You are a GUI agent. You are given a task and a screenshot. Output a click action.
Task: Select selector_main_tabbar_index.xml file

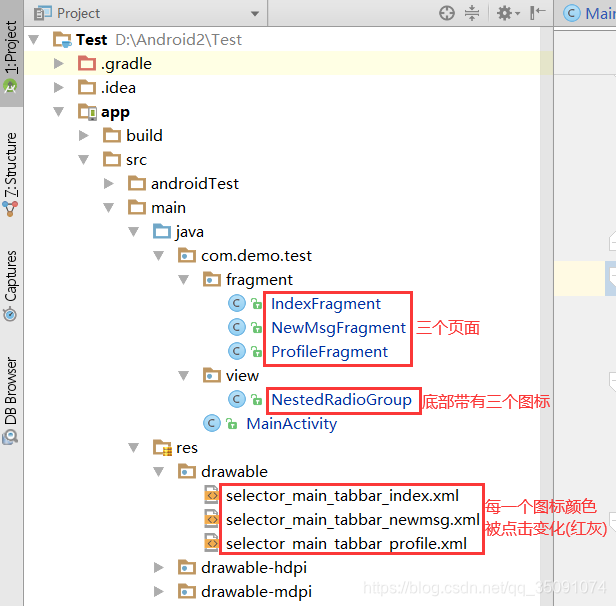[x=342, y=496]
